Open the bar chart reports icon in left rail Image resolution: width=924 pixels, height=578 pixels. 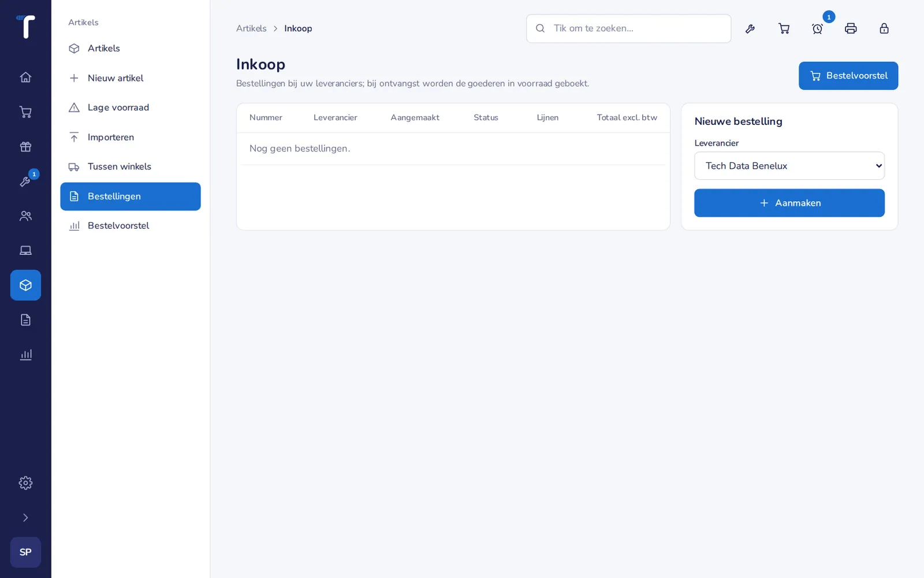pyautogui.click(x=25, y=354)
